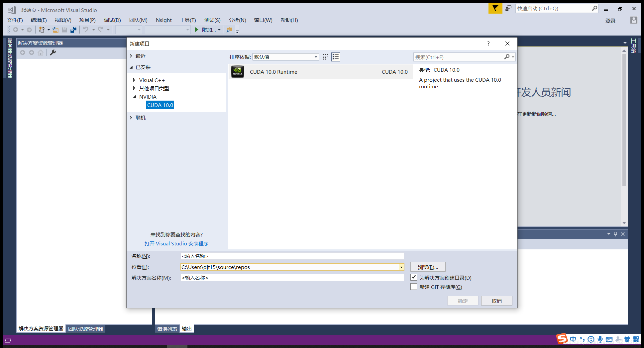Viewport: 644px width, 348px height.
Task: Open the 打开 Visual Studio 安装程序 link
Action: tap(176, 243)
